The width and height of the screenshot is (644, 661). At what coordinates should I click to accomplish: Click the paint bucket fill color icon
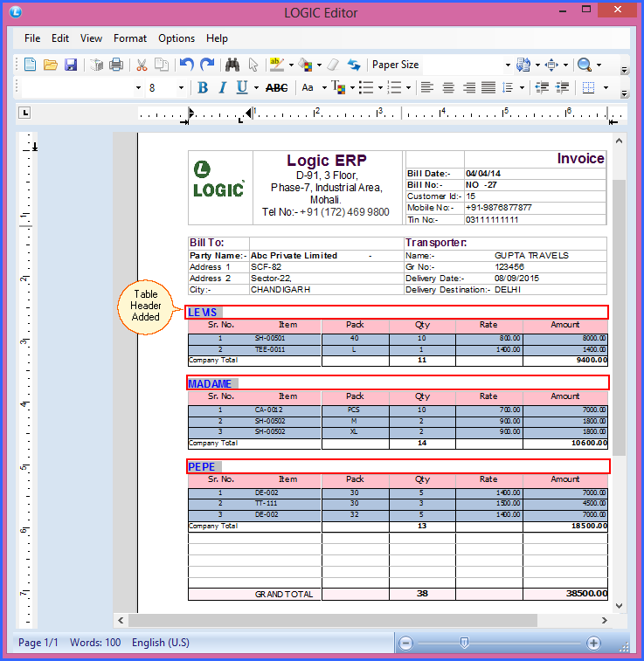305,65
